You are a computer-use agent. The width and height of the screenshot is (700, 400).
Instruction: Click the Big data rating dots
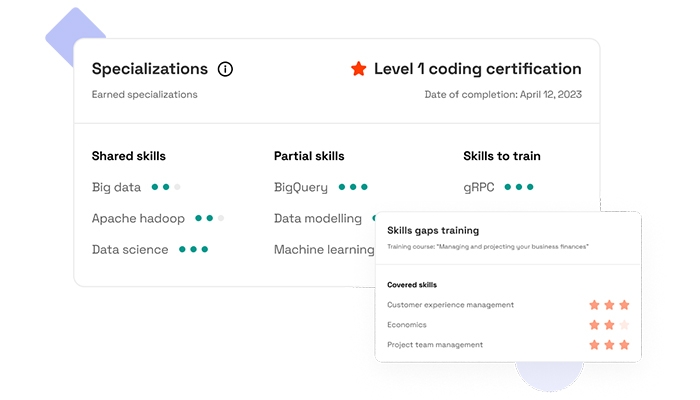(x=166, y=187)
